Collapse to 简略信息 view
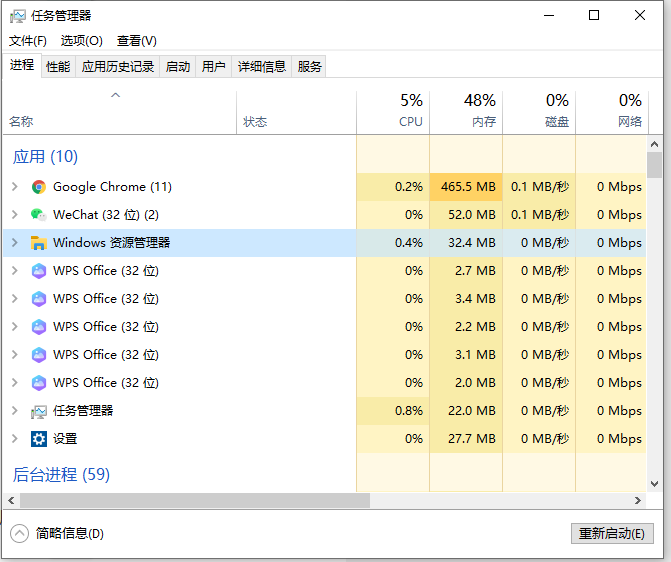 point(59,534)
